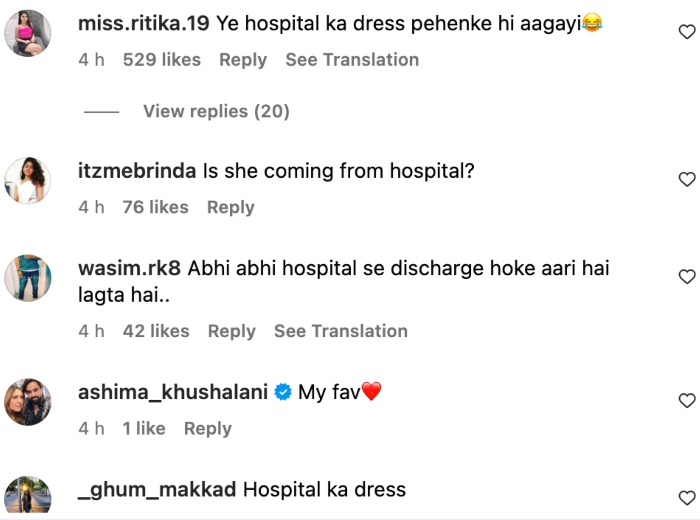Viewport: 700px width, 520px height.
Task: View the 529 likes list
Action: [162, 60]
